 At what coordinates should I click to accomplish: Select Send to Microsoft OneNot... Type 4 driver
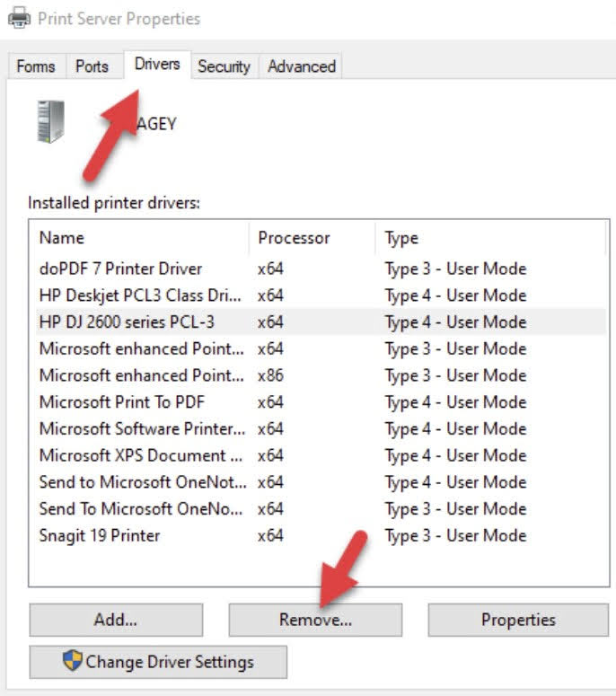(x=321, y=482)
